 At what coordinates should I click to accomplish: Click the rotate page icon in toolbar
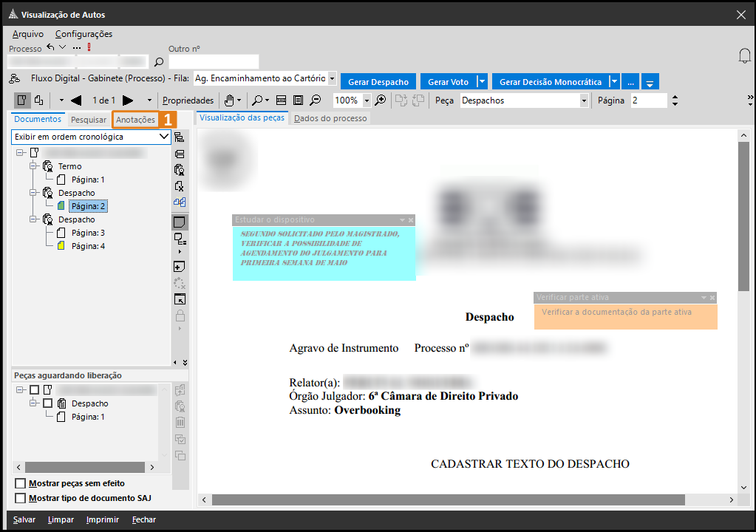point(39,100)
